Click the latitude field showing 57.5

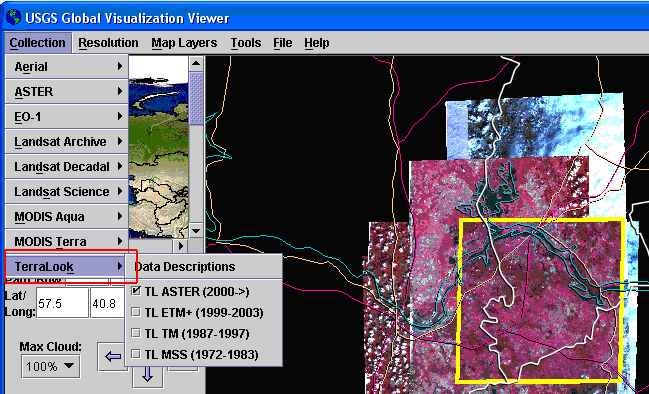(x=62, y=303)
